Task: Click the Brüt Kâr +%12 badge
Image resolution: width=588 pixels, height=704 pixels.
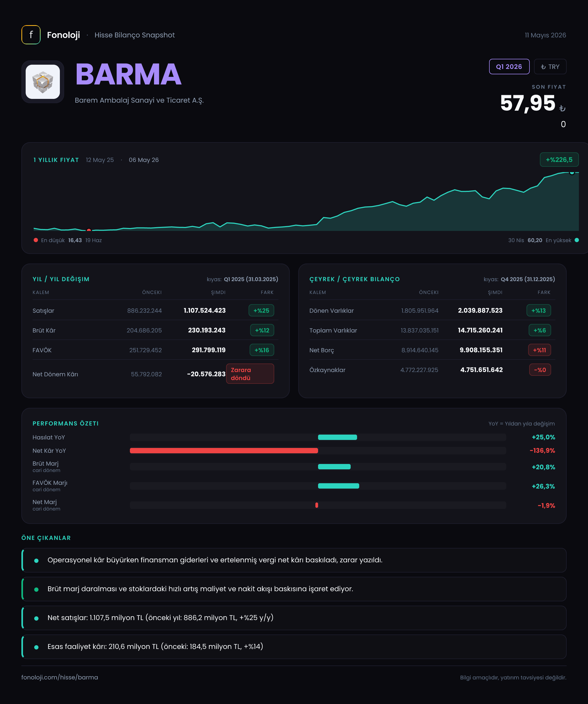Action: coord(262,330)
